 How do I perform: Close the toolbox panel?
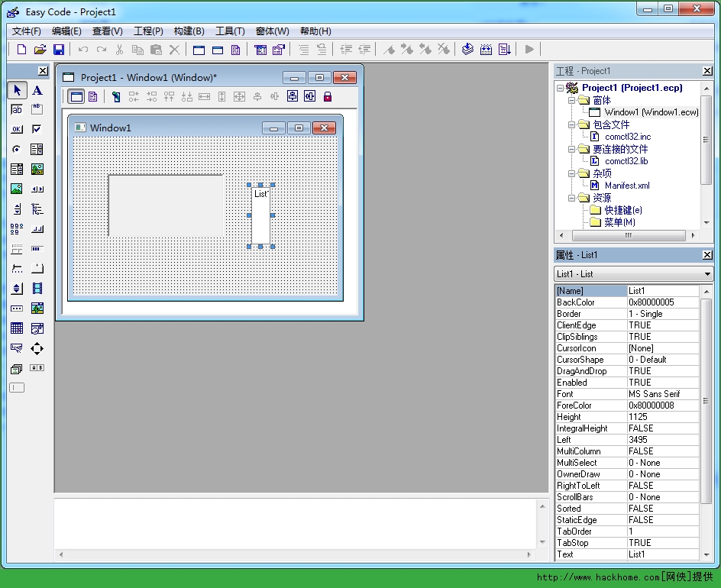(x=43, y=71)
